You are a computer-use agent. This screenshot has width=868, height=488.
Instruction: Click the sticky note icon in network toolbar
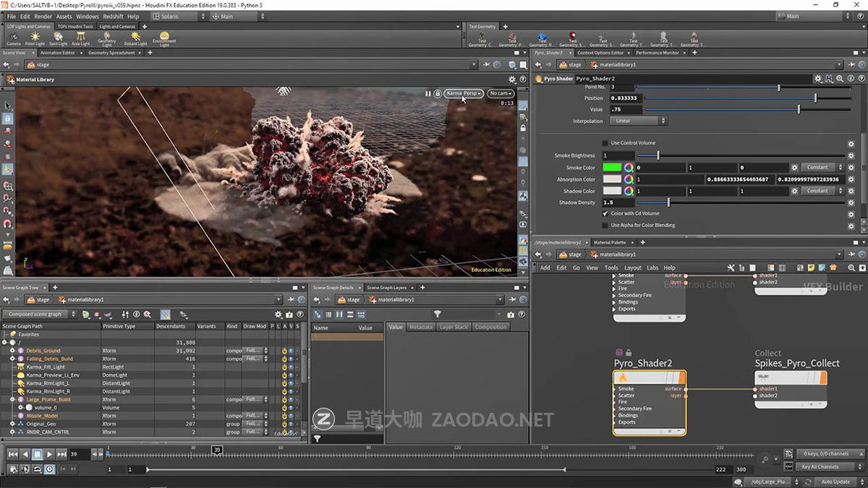tap(809, 267)
